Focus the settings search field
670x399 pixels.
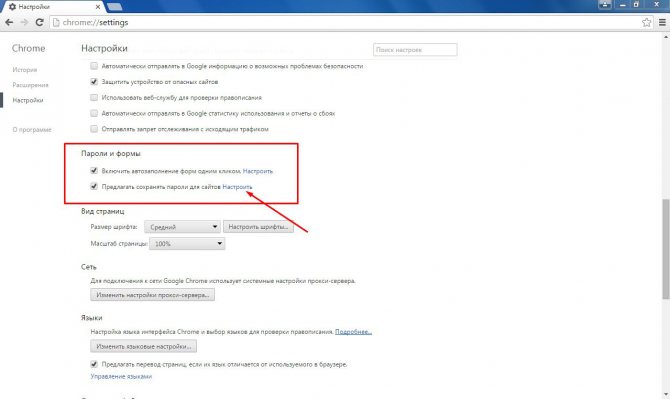[415, 50]
